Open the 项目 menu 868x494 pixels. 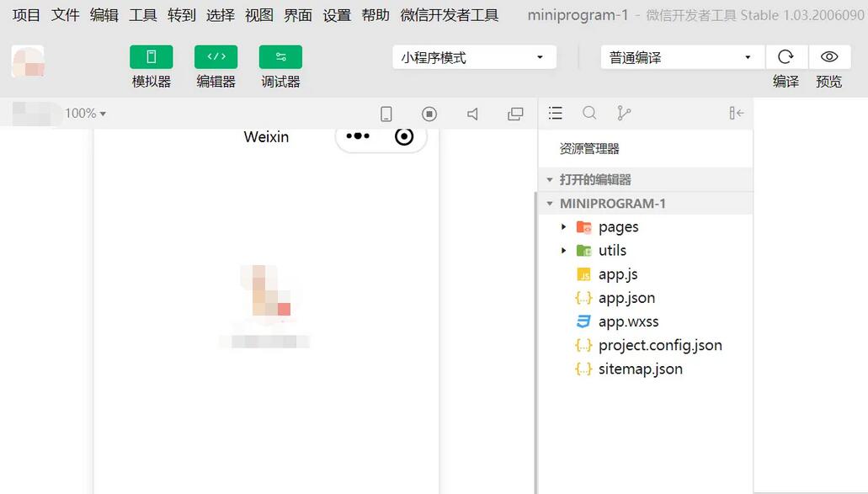[x=26, y=15]
